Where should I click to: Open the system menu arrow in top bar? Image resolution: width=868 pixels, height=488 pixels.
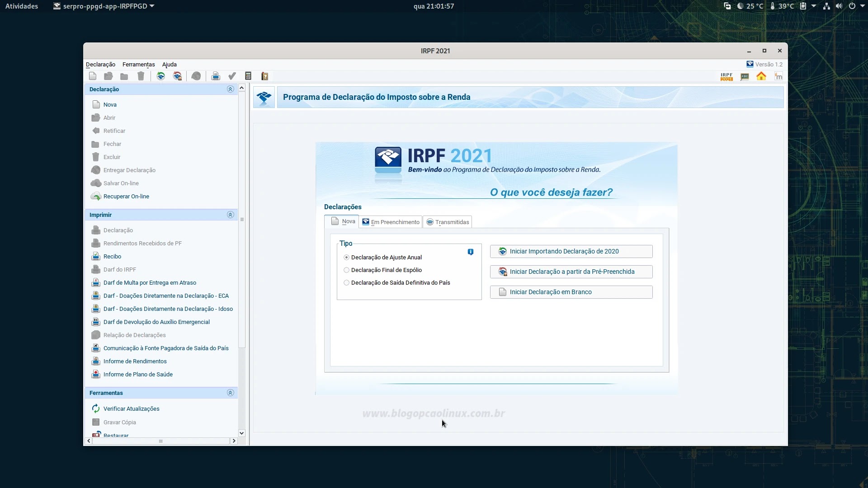(863, 6)
